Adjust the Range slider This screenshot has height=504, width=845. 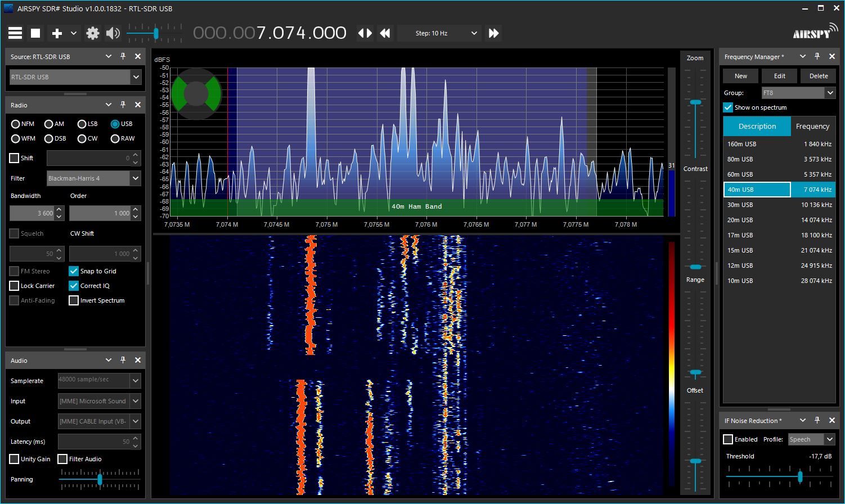(x=696, y=372)
